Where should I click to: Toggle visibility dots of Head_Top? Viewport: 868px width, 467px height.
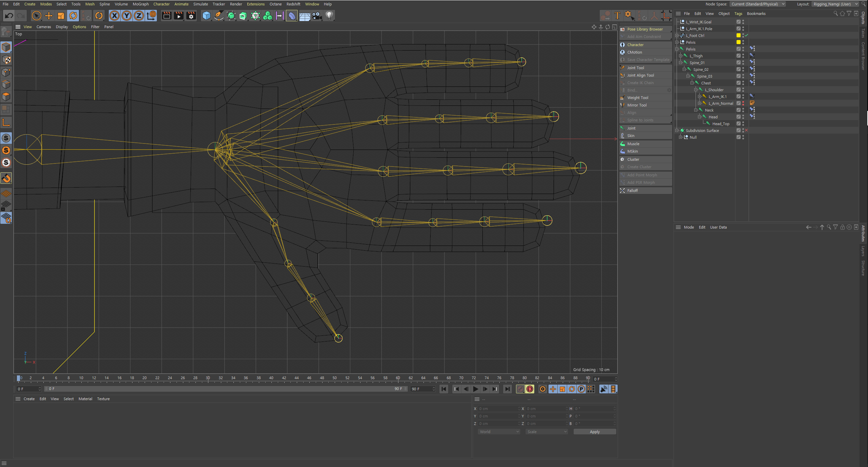click(743, 123)
